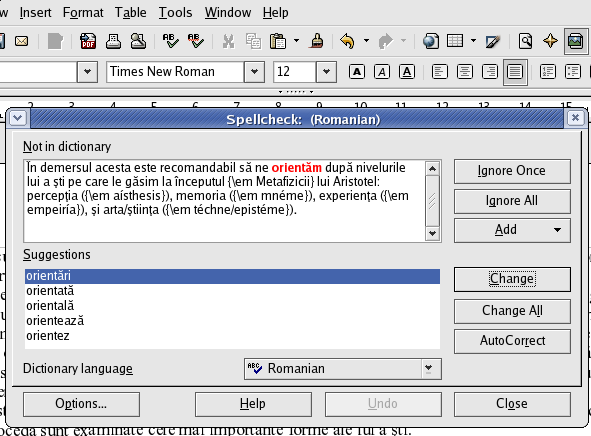
Task: Click Ignore Once in Spellcheck dialog
Action: coord(512,171)
